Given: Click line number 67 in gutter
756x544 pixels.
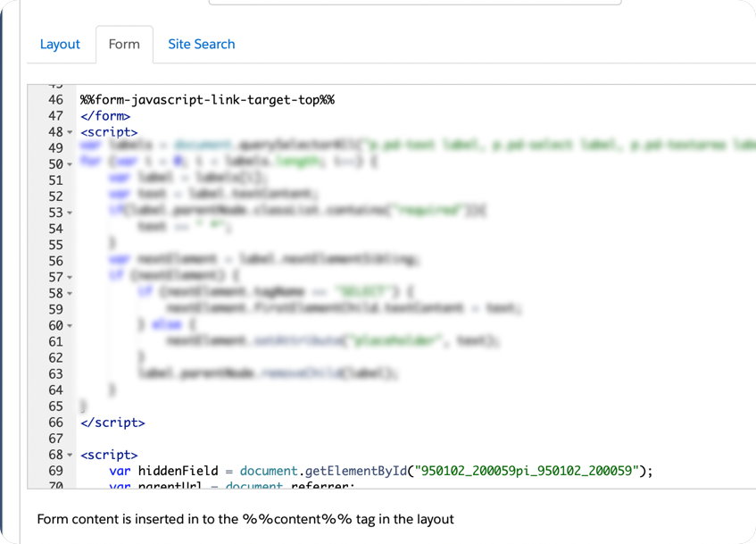Looking at the screenshot, I should 56,439.
